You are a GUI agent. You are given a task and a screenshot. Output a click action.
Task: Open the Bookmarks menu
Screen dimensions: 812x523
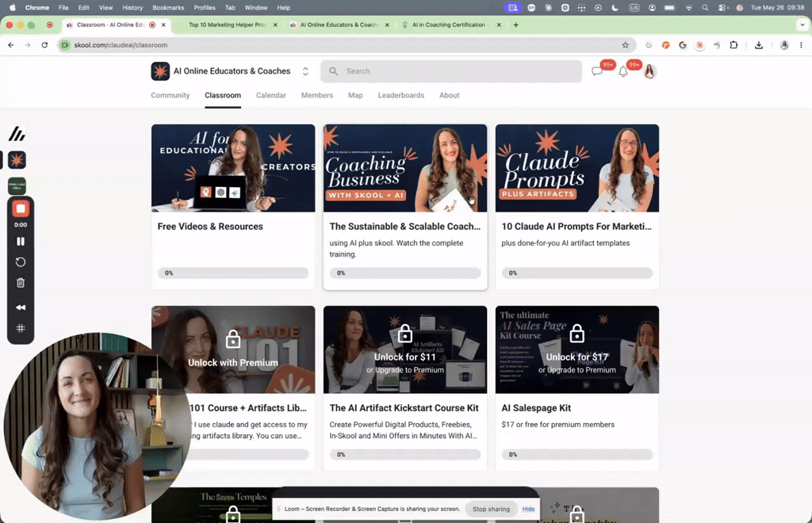[168, 8]
